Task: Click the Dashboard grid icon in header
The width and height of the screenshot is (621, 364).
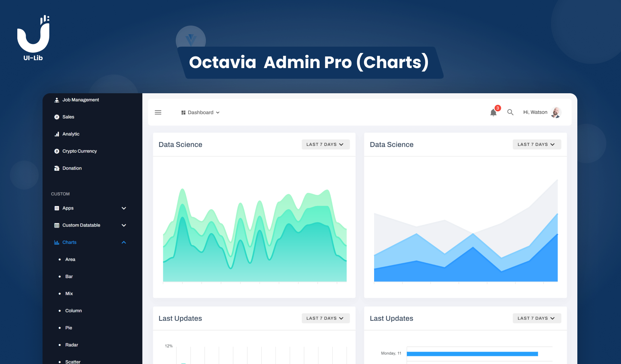Action: coord(183,112)
